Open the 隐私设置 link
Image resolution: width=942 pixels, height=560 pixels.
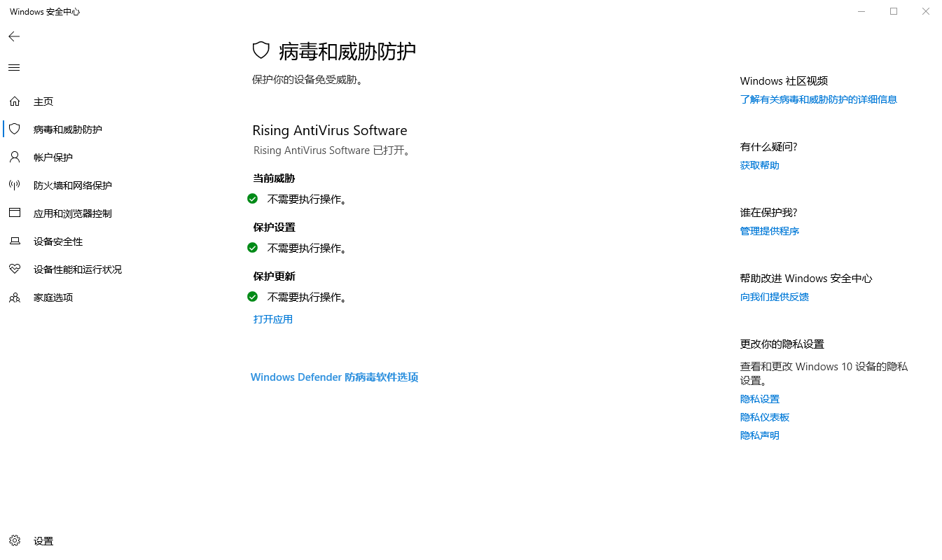click(x=760, y=399)
